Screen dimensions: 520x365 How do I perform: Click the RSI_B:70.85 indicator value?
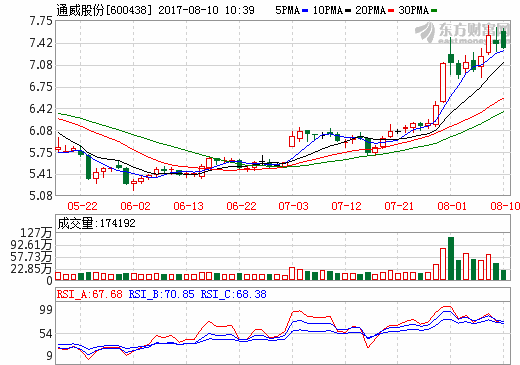tap(161, 294)
